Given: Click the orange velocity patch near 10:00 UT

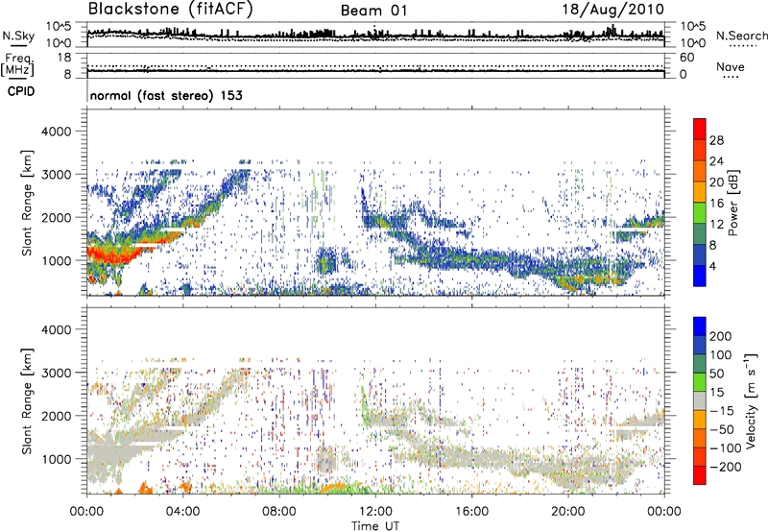Looking at the screenshot, I should [x=336, y=487].
